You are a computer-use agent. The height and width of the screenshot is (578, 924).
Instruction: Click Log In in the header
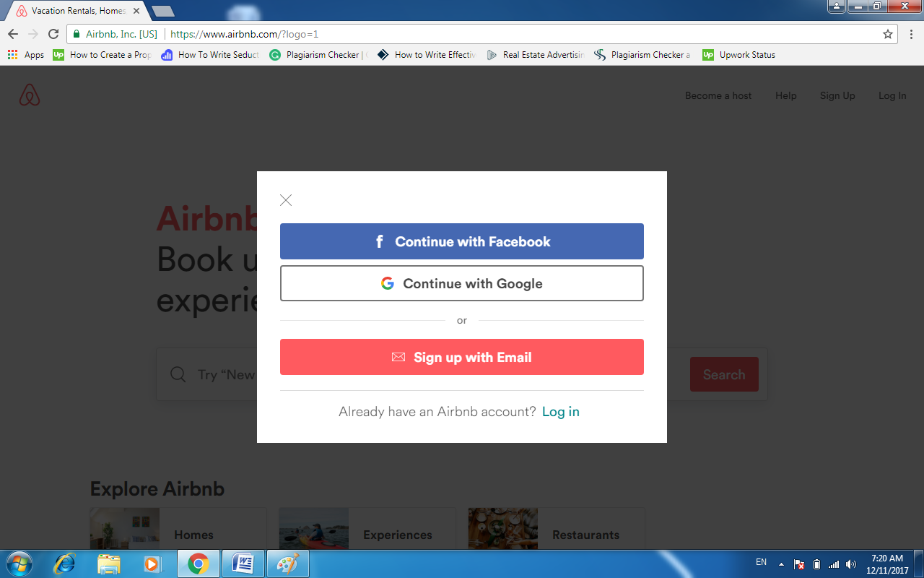coord(892,95)
